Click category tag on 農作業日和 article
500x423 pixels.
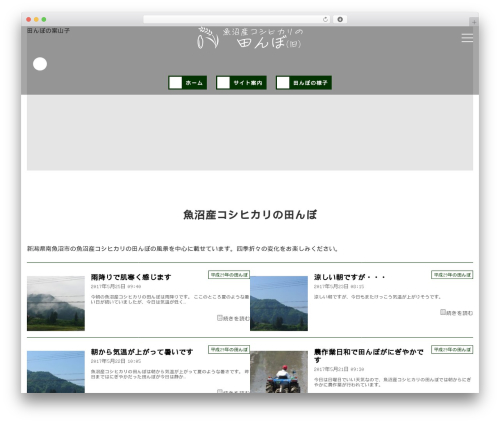pos(452,349)
